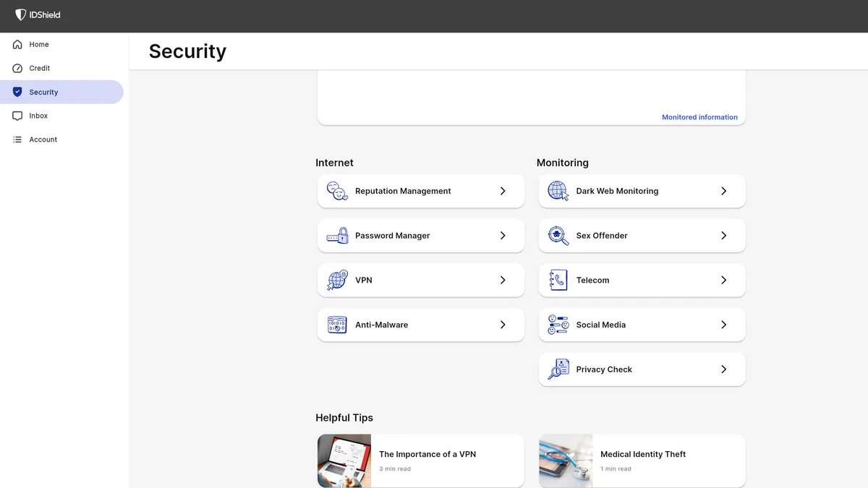Select the VPN globe icon

pos(336,280)
